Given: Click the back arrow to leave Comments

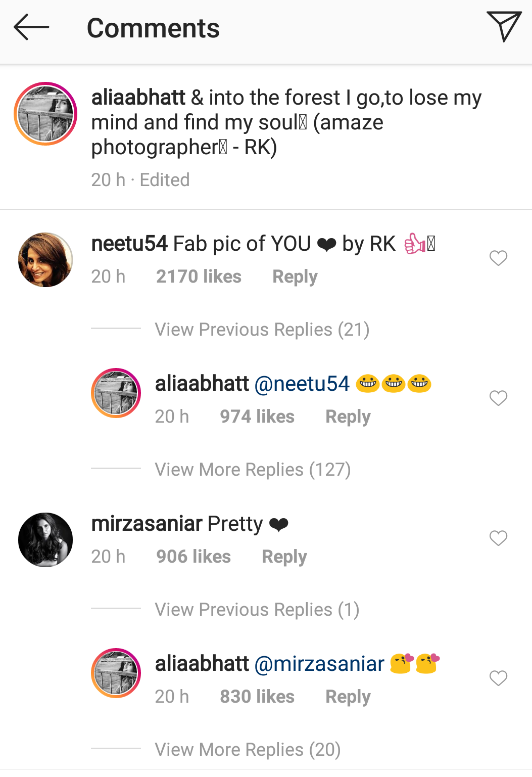Looking at the screenshot, I should coord(31,28).
